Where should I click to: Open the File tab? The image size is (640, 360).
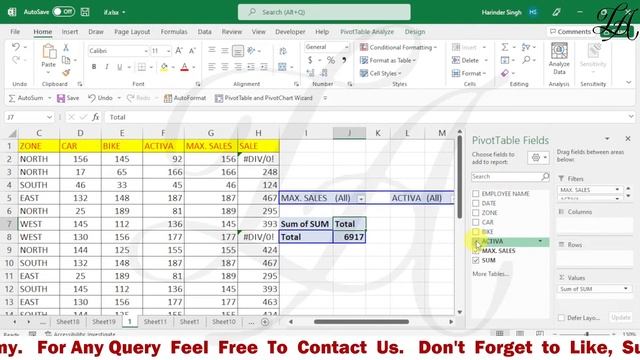point(15,32)
